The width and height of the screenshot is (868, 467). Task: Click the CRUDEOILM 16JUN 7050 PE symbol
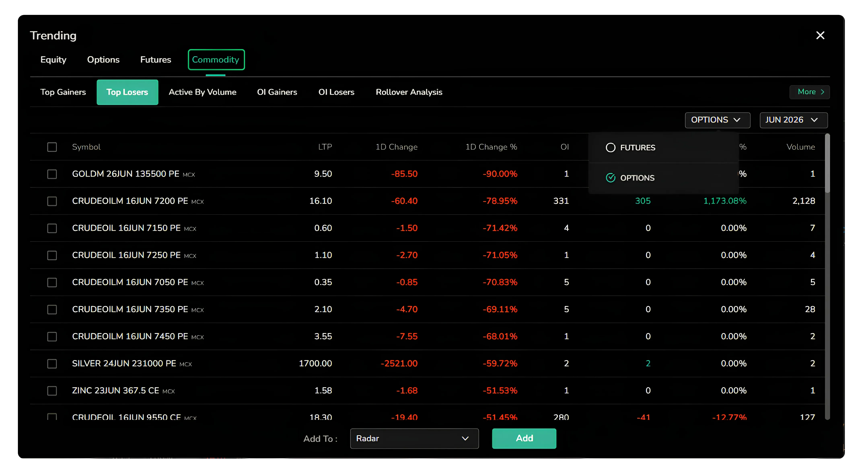130,282
